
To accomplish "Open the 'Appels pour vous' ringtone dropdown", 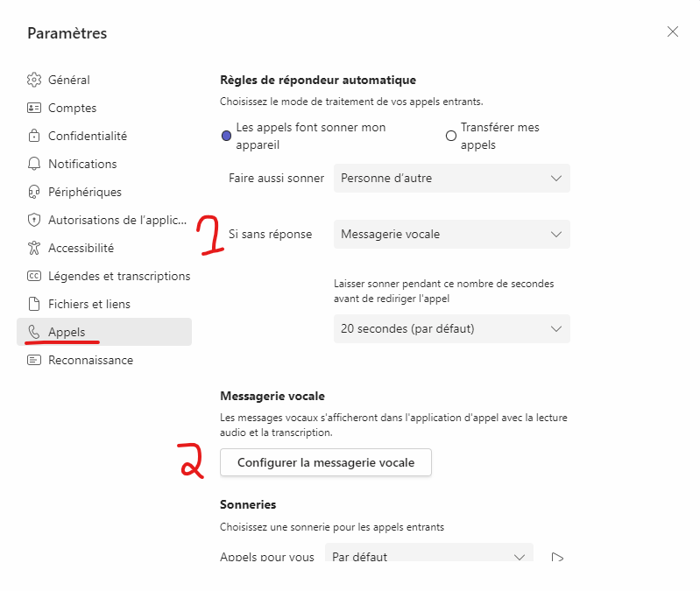I will [x=428, y=556].
